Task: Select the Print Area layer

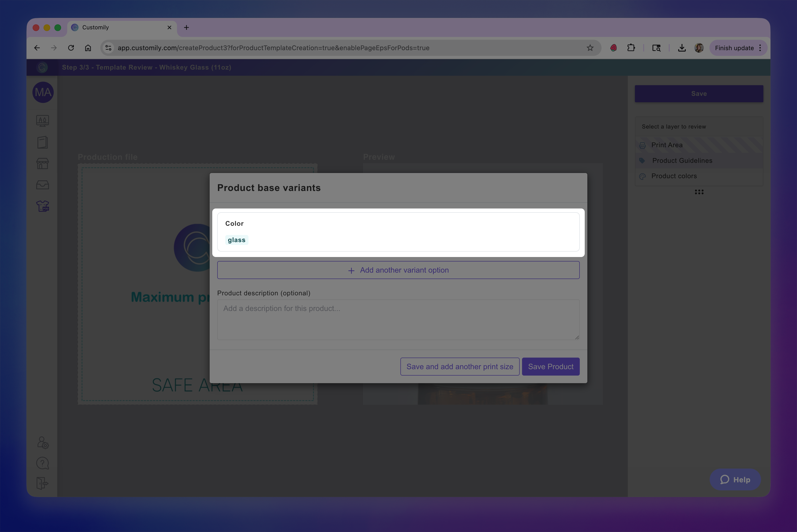Action: pos(667,145)
